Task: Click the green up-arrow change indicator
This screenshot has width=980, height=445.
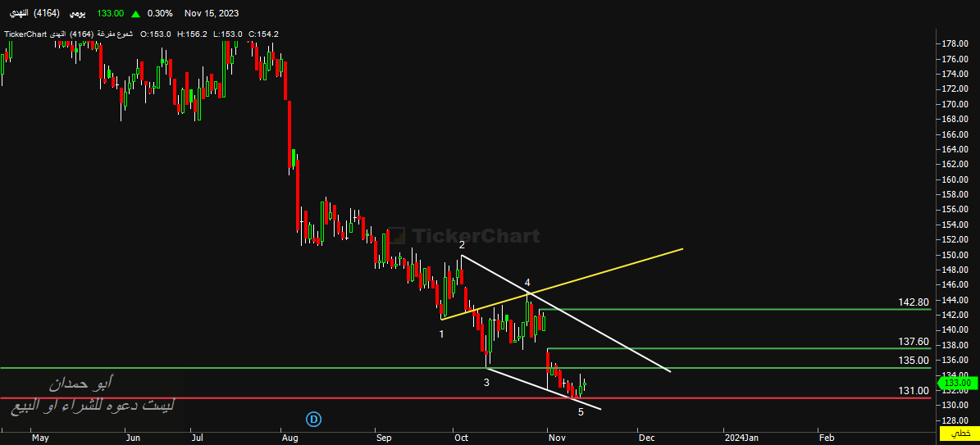Action: 135,13
